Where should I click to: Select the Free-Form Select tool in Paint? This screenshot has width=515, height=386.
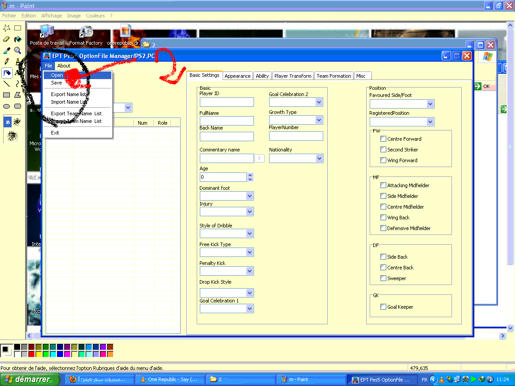7,28
